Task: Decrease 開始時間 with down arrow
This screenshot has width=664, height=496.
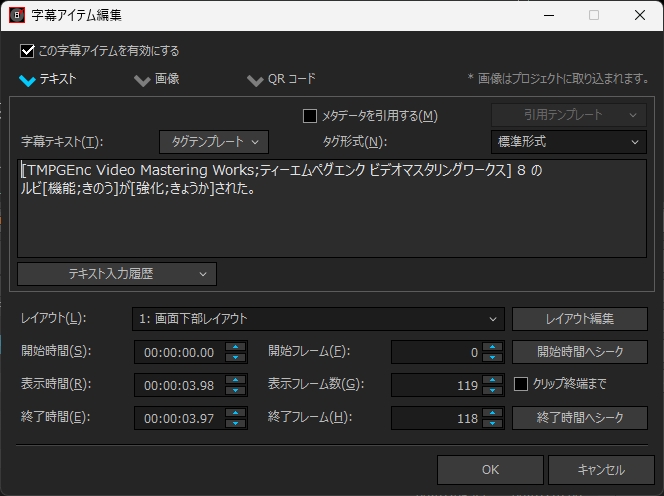Action: click(x=235, y=357)
